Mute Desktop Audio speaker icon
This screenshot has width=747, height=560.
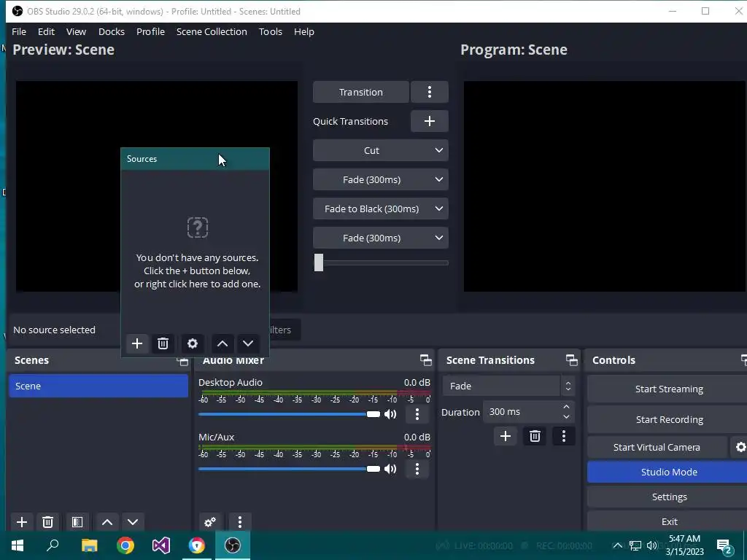pos(390,414)
